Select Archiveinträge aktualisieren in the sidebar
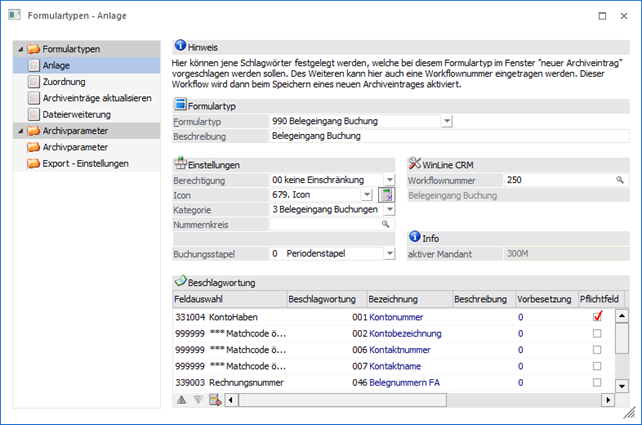This screenshot has width=642, height=425. [x=97, y=98]
